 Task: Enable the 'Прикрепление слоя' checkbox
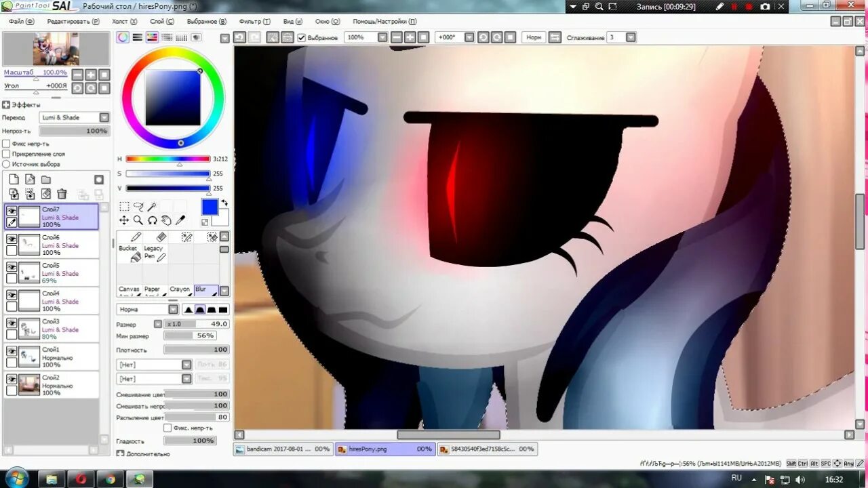pos(6,154)
